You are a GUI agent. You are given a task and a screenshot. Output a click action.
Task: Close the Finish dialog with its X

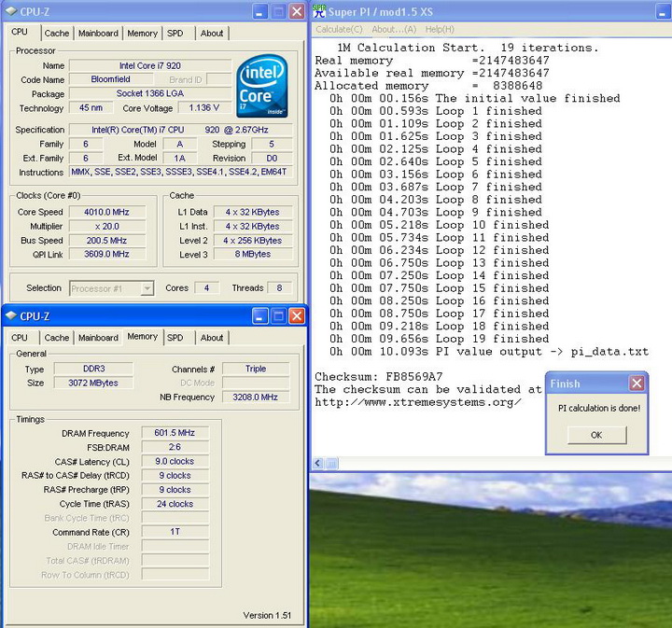click(637, 383)
